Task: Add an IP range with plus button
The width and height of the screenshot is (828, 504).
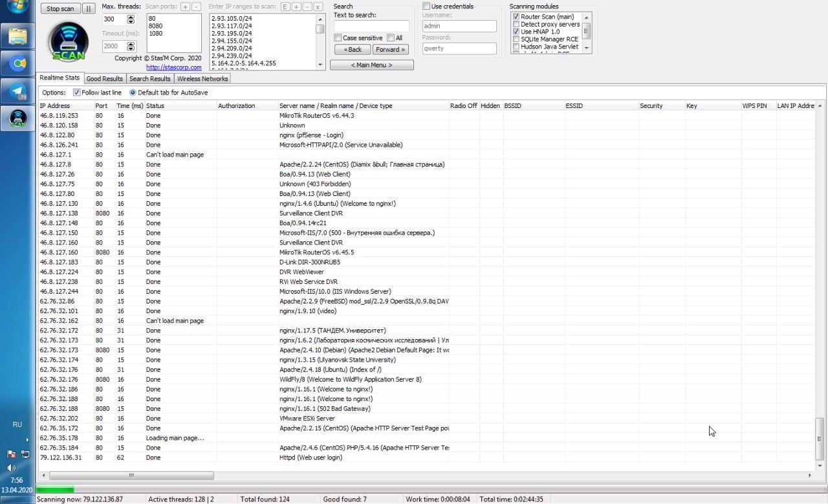Action: click(x=296, y=6)
